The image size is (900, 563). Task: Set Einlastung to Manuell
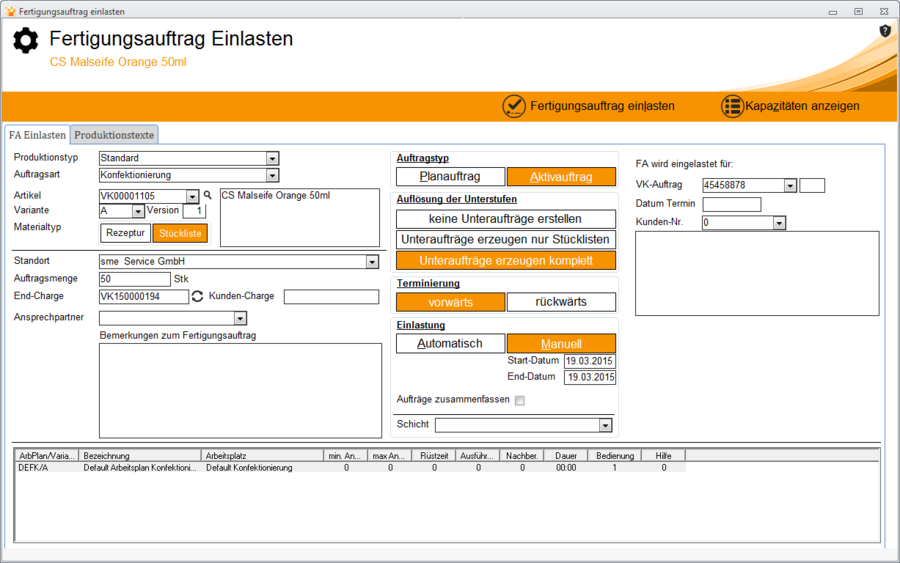coord(561,344)
